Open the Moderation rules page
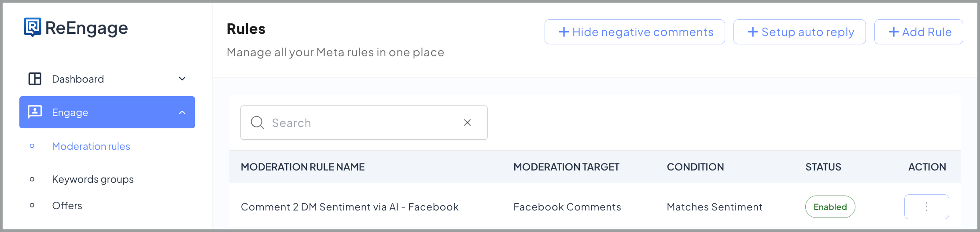This screenshot has width=980, height=232. [x=91, y=146]
